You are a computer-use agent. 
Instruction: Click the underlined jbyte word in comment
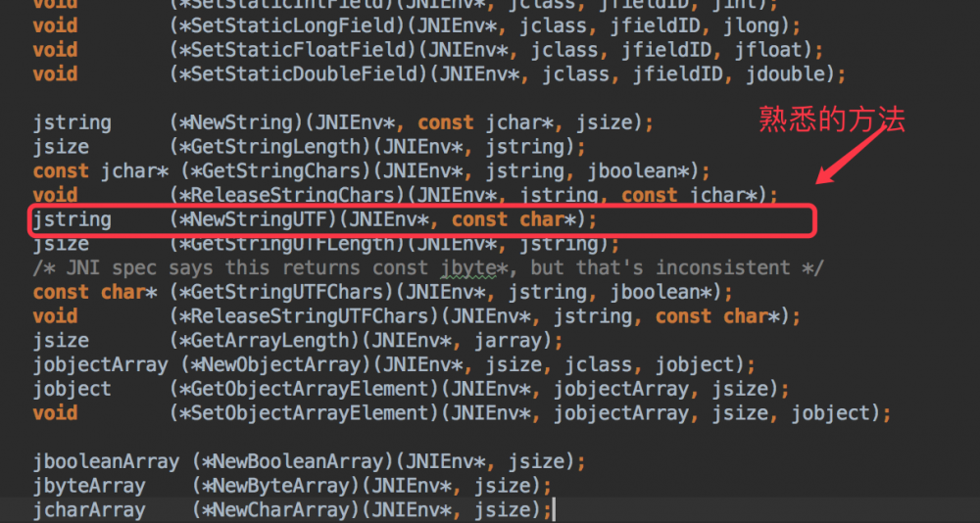468,268
